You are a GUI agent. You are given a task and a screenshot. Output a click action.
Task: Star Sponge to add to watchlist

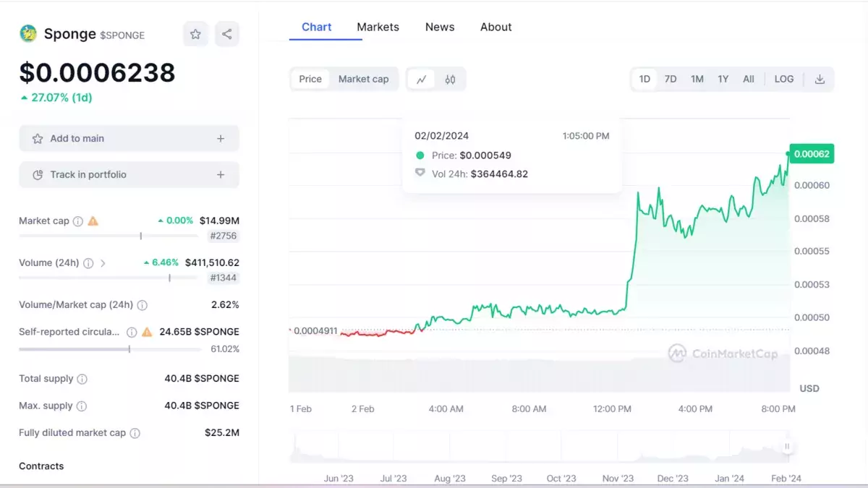[195, 34]
